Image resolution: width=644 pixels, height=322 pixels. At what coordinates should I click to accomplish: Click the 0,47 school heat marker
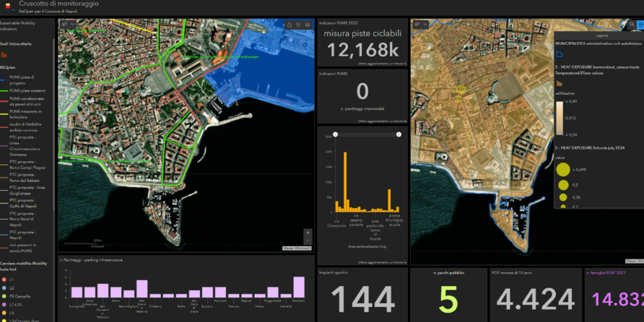tap(461, 89)
